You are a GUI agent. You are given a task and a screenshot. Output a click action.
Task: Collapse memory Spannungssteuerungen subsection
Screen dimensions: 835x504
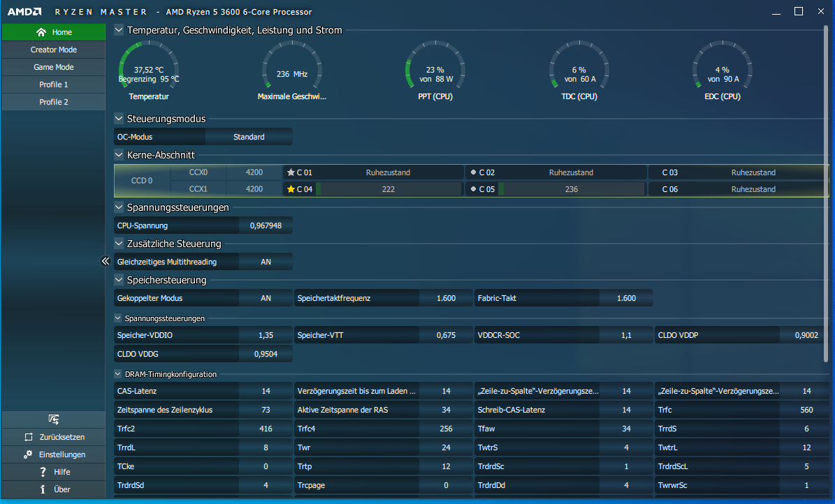(117, 318)
